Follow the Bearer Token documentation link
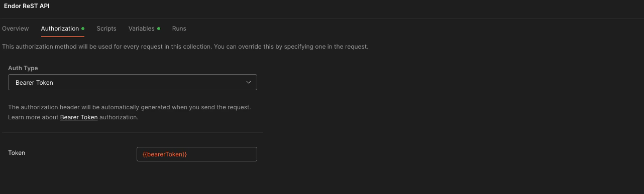Image resolution: width=644 pixels, height=194 pixels. click(x=79, y=117)
